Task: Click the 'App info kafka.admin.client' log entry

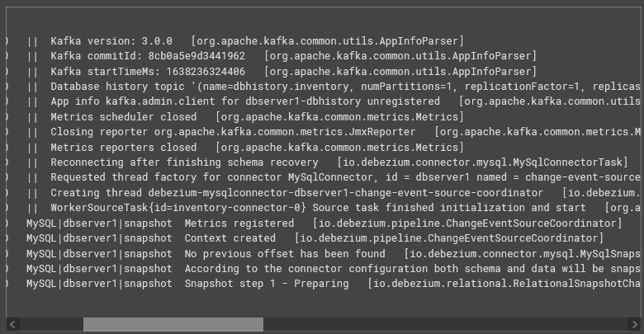Action: click(333, 101)
